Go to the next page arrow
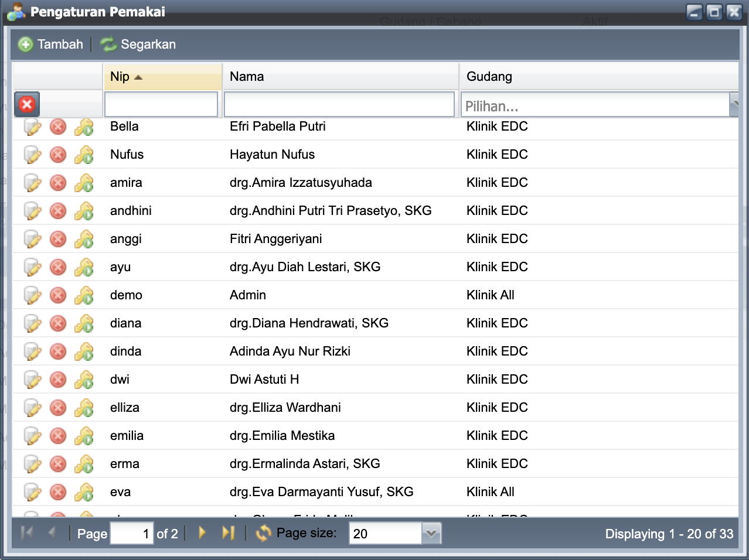 (202, 533)
